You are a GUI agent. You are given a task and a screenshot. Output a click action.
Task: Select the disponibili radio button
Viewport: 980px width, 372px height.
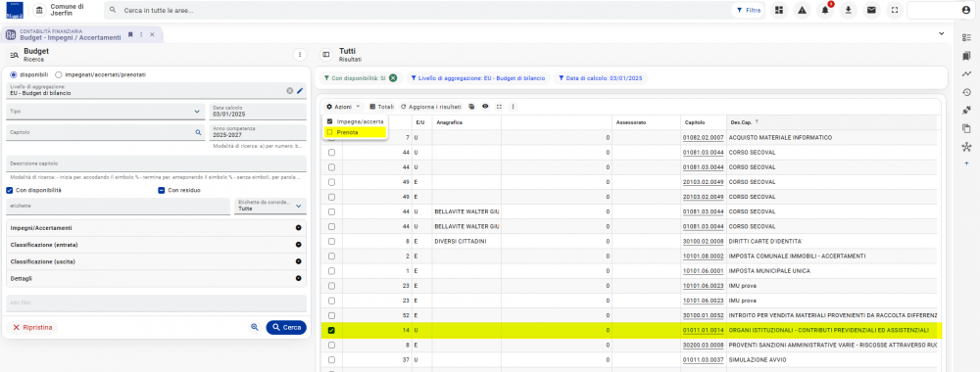(13, 74)
